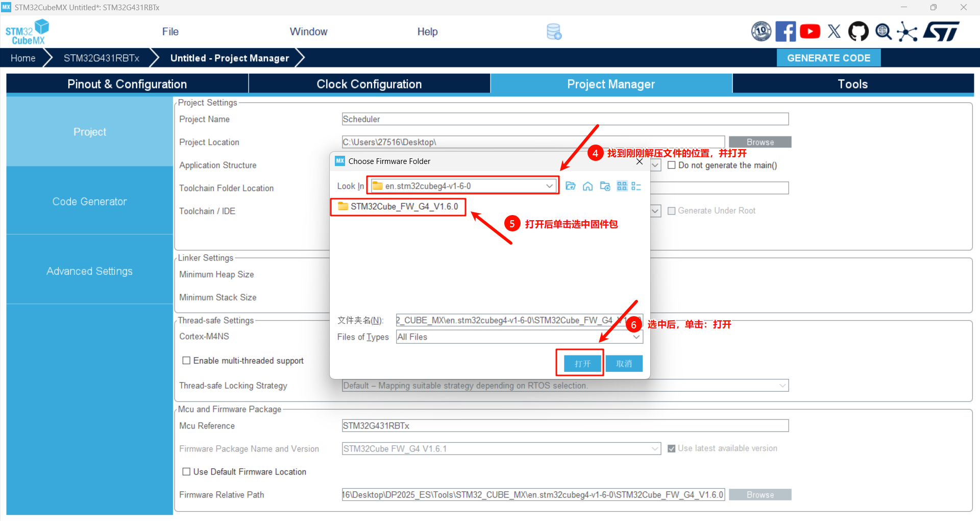
Task: Open the Window menu
Action: point(309,32)
